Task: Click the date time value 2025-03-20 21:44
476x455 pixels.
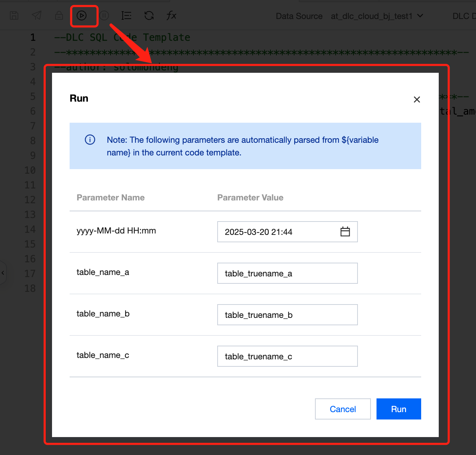Action: tap(259, 232)
